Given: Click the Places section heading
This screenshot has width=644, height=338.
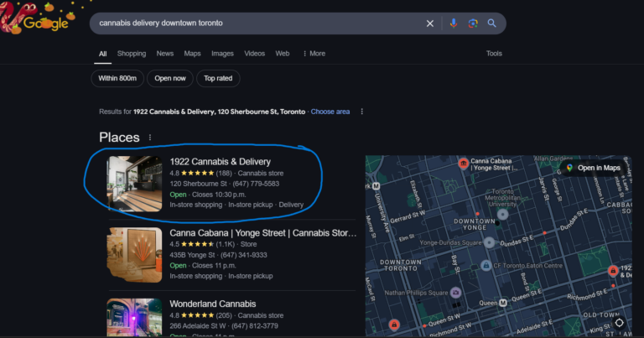Looking at the screenshot, I should pos(119,138).
